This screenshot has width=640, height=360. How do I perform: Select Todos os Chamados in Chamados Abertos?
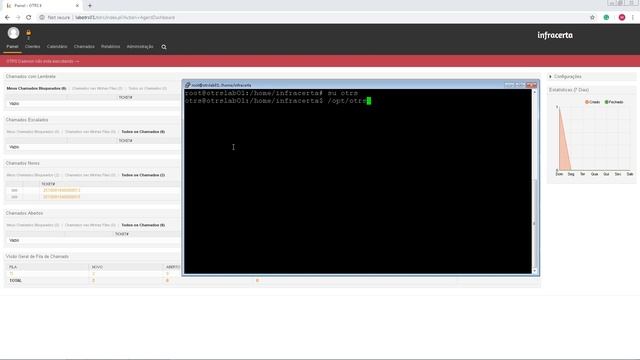pyautogui.click(x=143, y=225)
